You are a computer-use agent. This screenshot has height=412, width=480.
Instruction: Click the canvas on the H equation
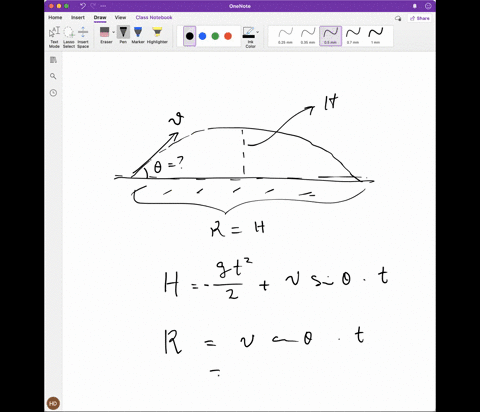276,279
